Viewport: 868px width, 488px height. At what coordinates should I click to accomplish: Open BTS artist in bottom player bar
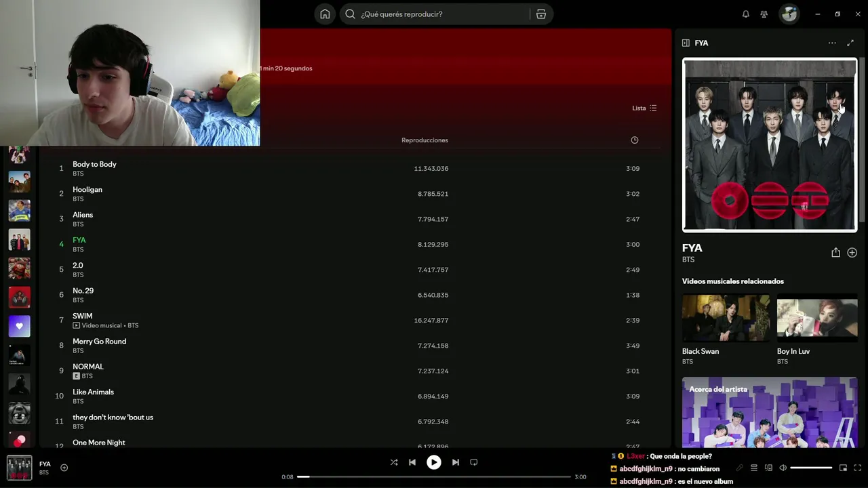[43, 472]
